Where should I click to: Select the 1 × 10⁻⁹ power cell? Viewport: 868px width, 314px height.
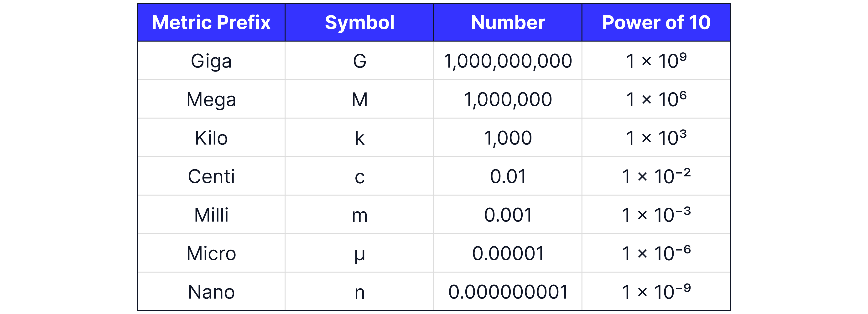pyautogui.click(x=656, y=292)
